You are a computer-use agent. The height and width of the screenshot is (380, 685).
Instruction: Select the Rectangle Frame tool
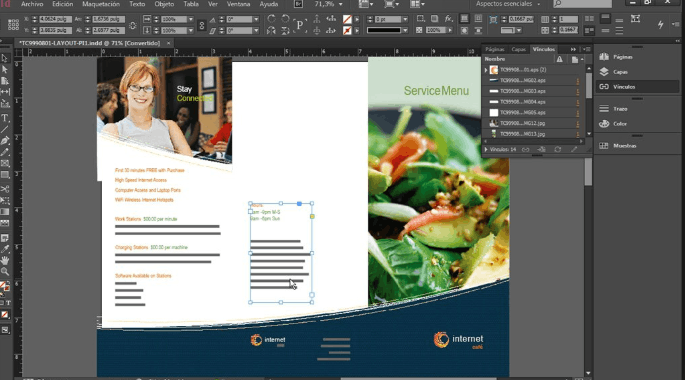click(x=5, y=163)
